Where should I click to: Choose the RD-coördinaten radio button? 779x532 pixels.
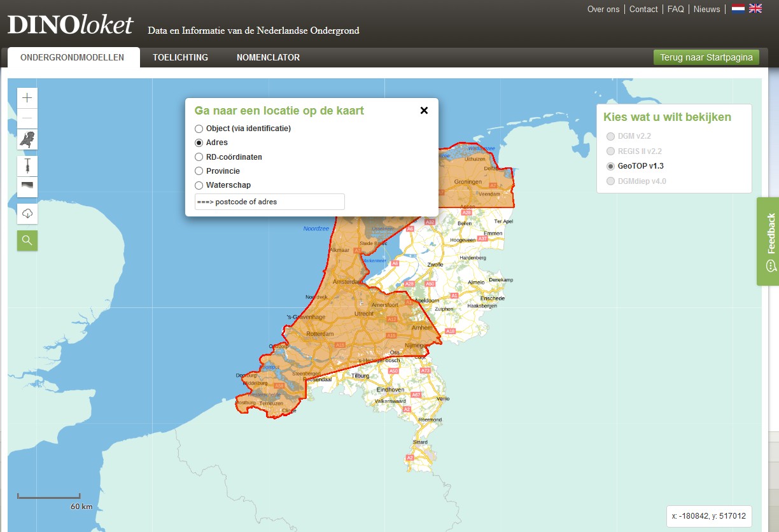[x=199, y=157]
